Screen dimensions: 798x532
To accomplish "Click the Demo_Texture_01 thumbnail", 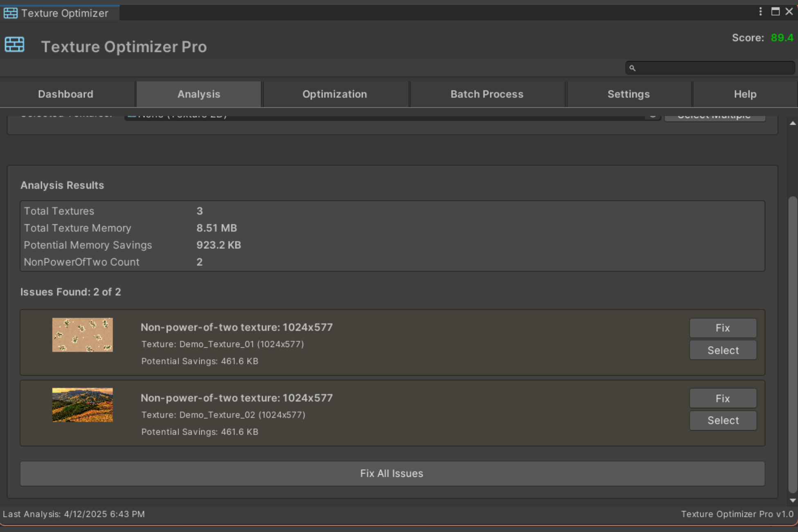I will coord(82,335).
